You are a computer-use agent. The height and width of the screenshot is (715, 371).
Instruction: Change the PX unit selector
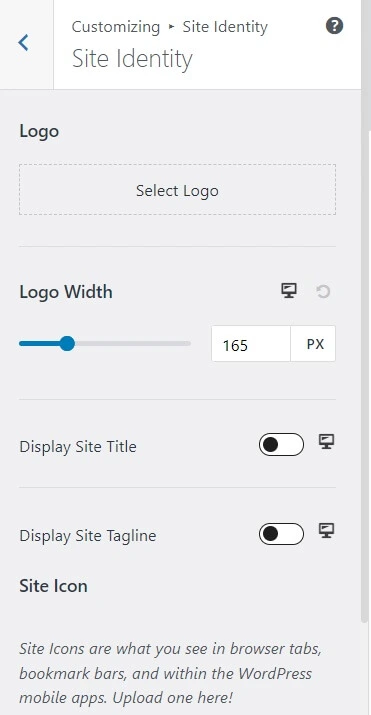point(313,343)
